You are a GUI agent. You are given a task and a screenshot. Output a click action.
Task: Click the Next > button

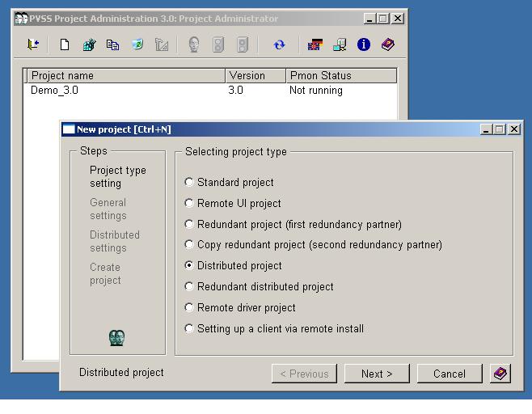click(x=377, y=374)
